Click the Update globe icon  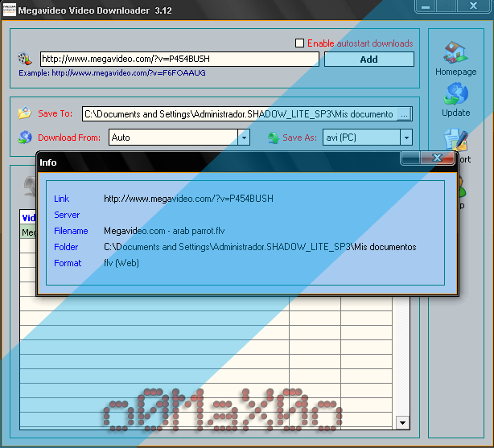pyautogui.click(x=455, y=95)
